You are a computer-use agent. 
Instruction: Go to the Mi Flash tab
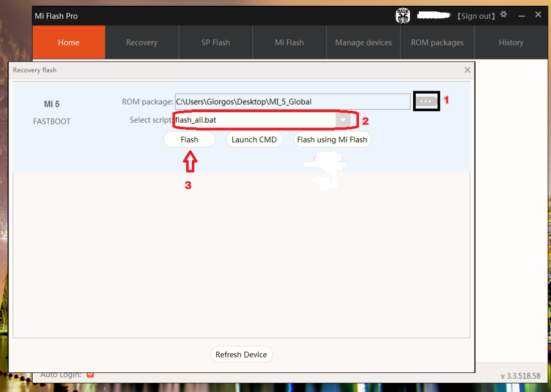[x=289, y=42]
